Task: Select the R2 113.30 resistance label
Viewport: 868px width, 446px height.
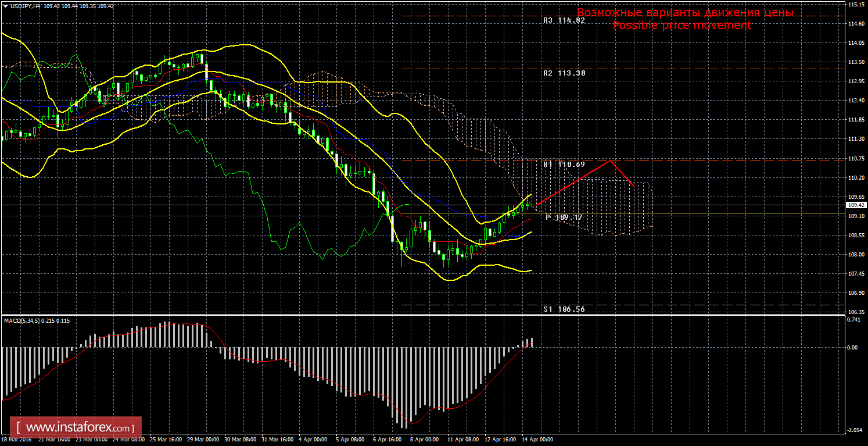Action: tap(564, 73)
